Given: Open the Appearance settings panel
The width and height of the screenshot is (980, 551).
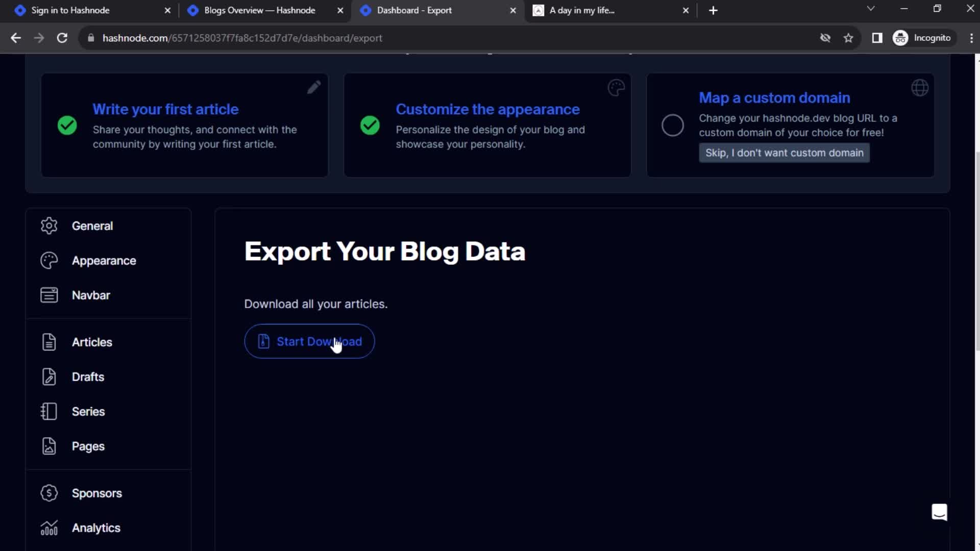Looking at the screenshot, I should coord(104,260).
